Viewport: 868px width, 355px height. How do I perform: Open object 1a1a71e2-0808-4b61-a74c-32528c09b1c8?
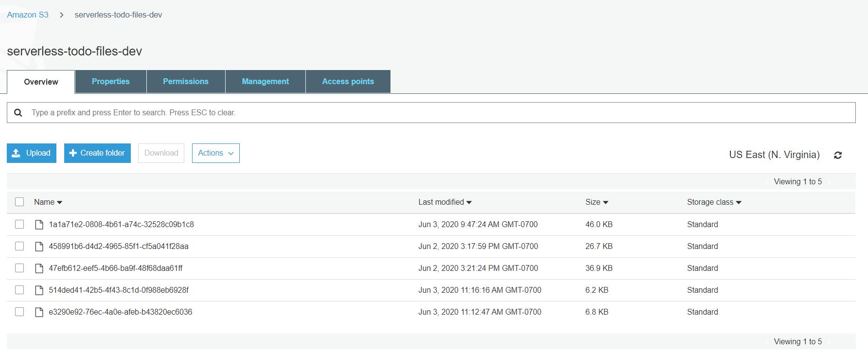121,224
